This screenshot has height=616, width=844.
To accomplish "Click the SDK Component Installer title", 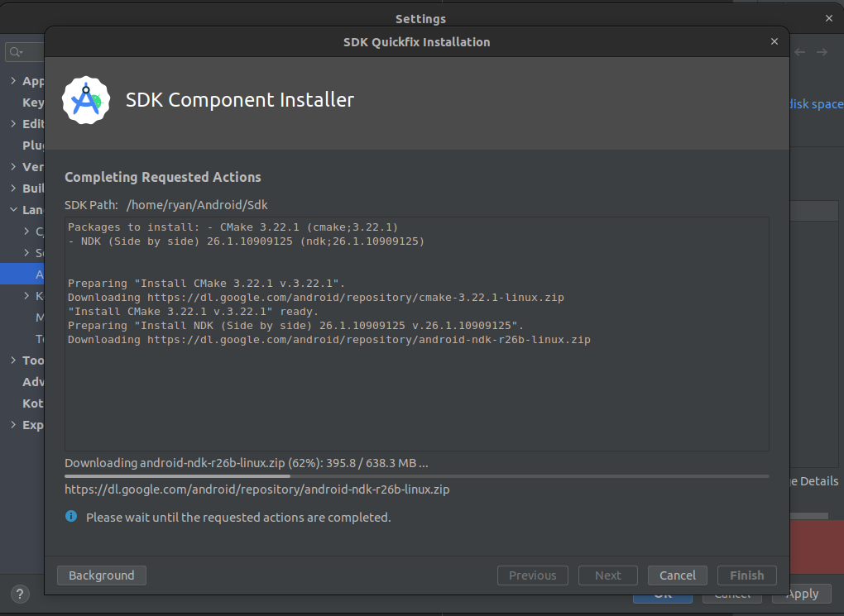I will [x=239, y=100].
